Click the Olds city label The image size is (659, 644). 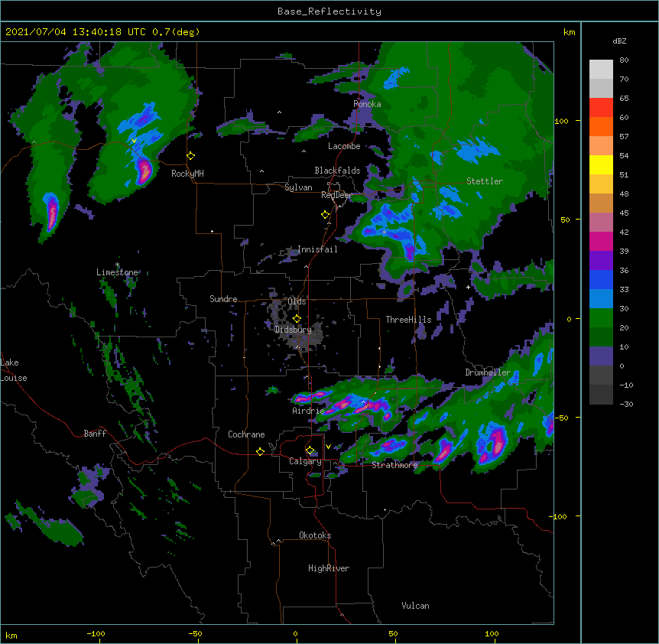(x=297, y=301)
